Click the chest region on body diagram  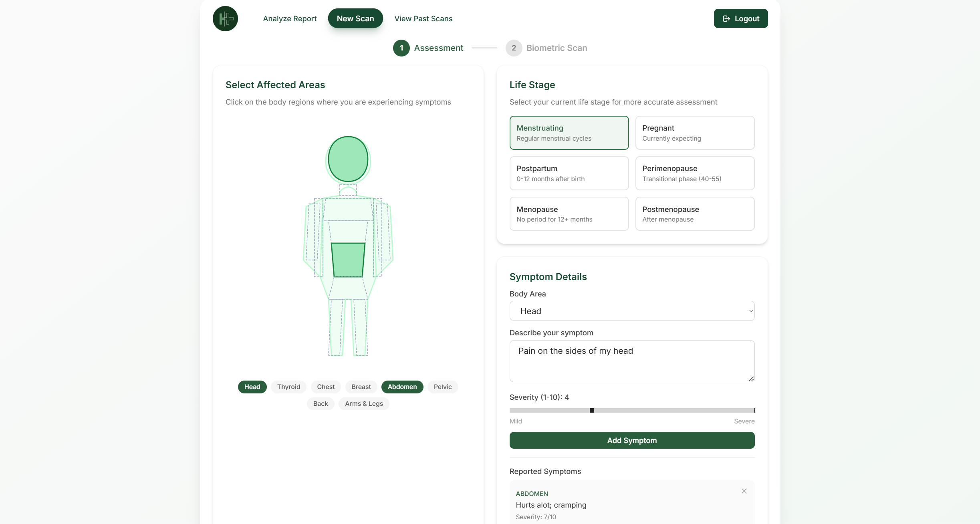coord(348,210)
